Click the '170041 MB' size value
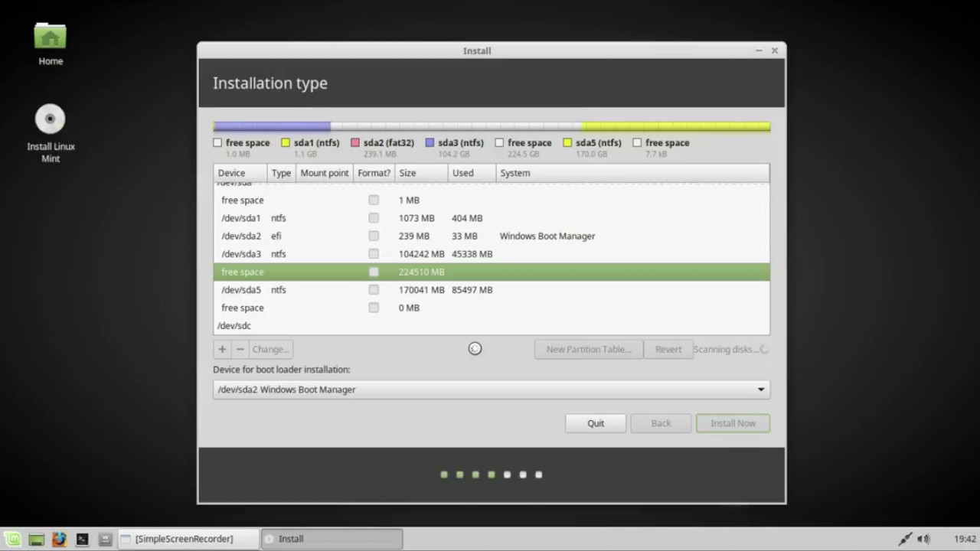 pyautogui.click(x=421, y=290)
